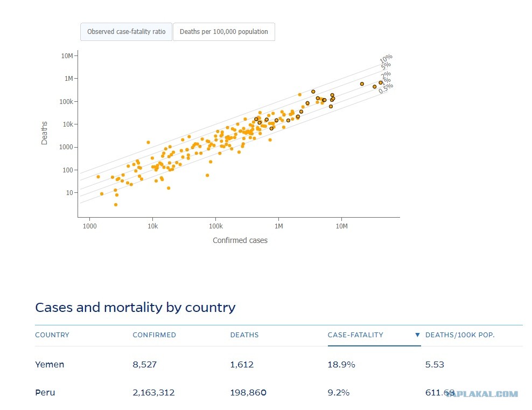Click the 10M tick label on the x-axis
The height and width of the screenshot is (410, 532).
point(342,226)
